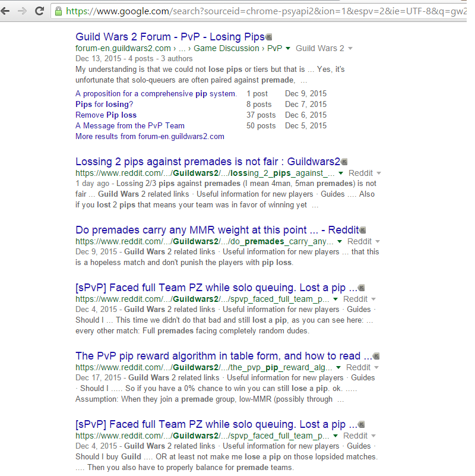Open 'Guild Wars 2 Forum - PvP - Losing Pips' result
The image size is (475, 476).
(x=170, y=37)
